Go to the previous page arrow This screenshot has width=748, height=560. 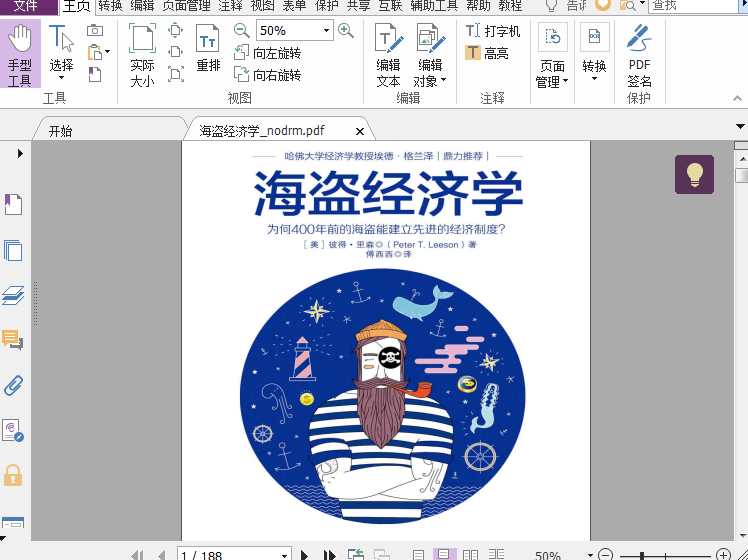[x=162, y=555]
